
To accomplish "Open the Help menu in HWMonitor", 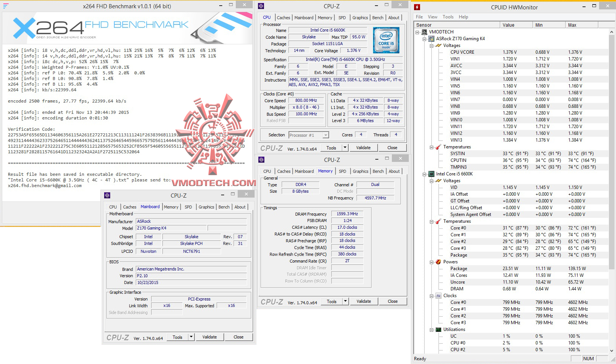I will [463, 17].
